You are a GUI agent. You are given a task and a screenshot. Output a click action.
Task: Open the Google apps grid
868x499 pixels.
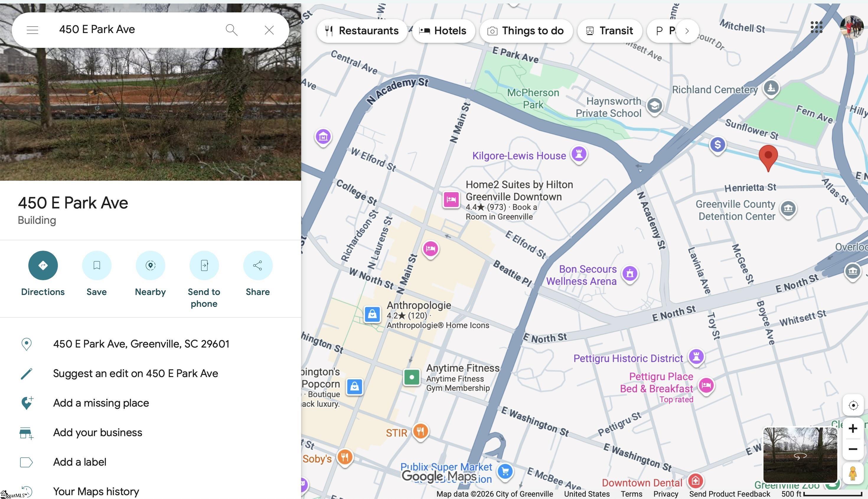[816, 27]
